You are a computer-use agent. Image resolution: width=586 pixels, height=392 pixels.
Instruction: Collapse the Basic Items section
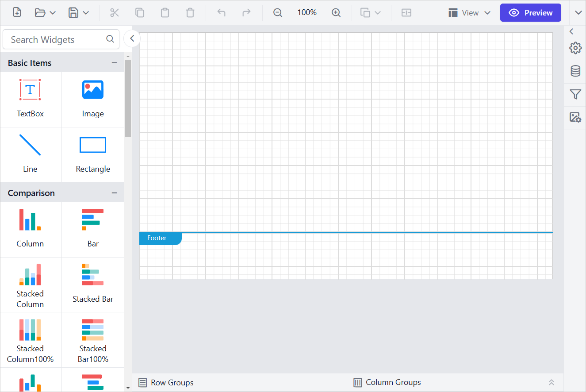pyautogui.click(x=115, y=63)
